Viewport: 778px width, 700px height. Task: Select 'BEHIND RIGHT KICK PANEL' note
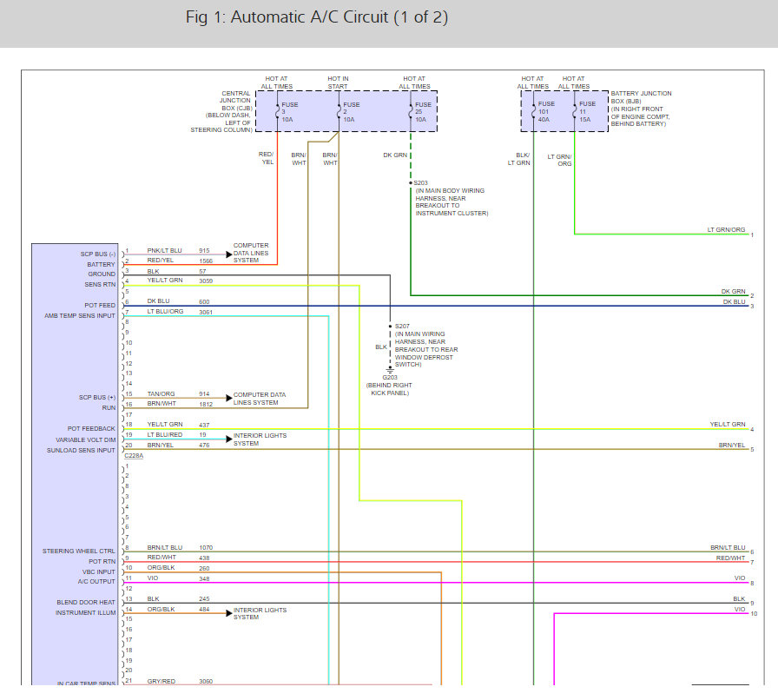(x=390, y=389)
